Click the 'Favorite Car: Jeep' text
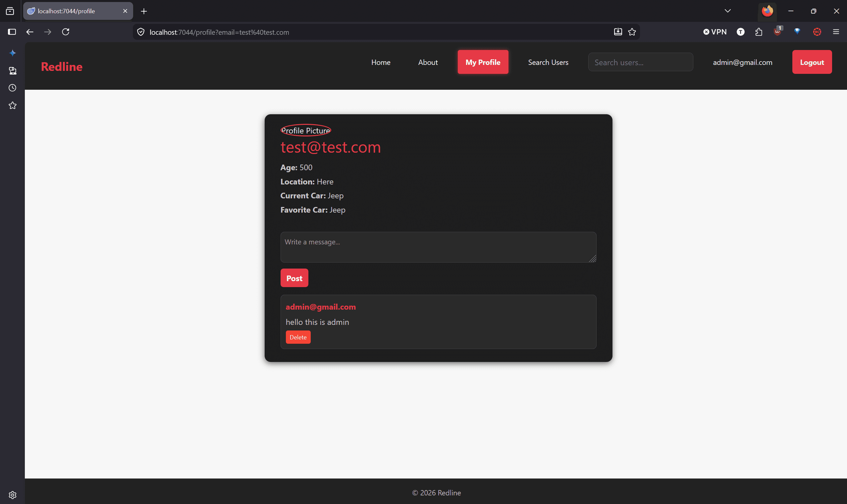This screenshot has height=504, width=847. coord(313,210)
